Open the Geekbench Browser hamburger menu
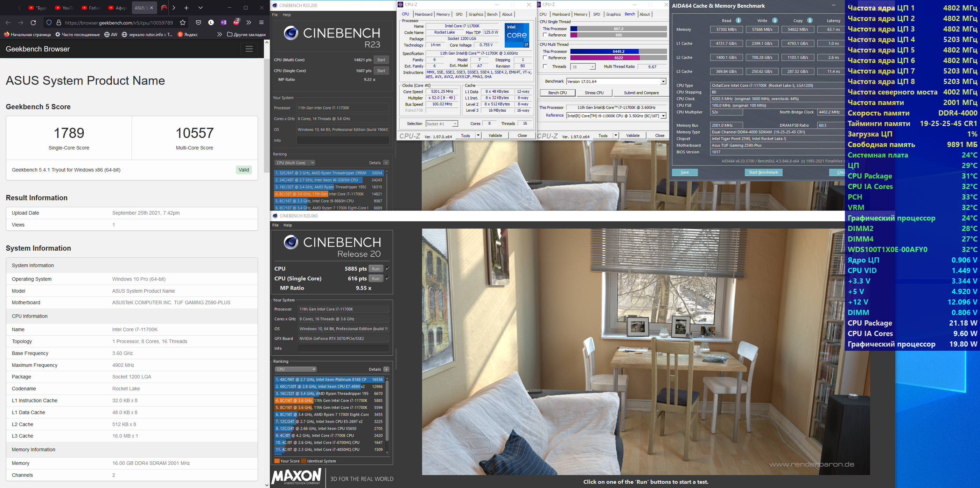Viewport: 980px width, 488px height. tap(249, 49)
